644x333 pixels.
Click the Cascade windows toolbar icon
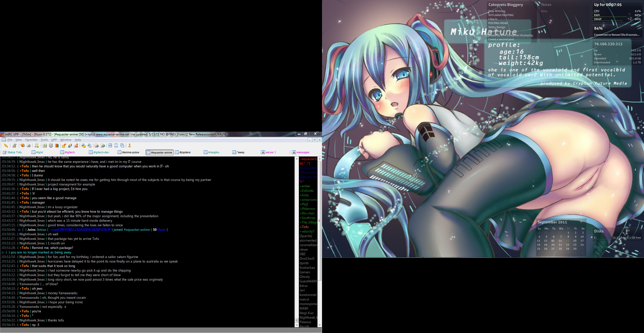(x=122, y=145)
